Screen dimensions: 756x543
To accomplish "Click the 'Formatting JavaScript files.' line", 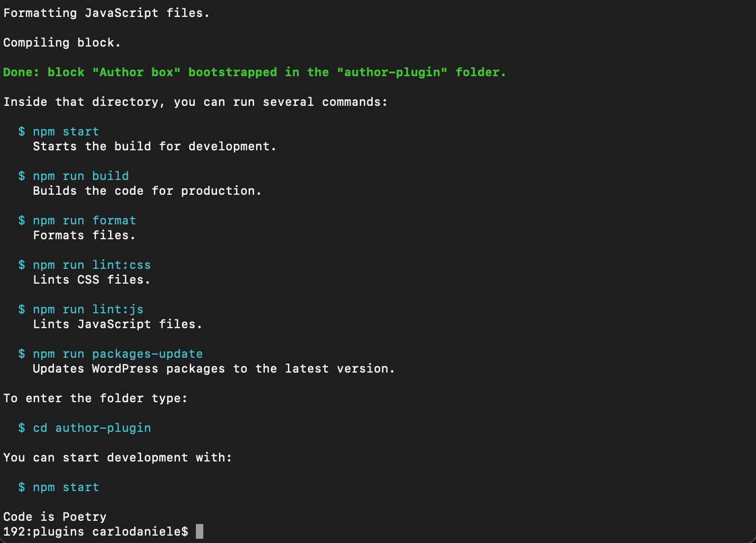I will pyautogui.click(x=106, y=13).
